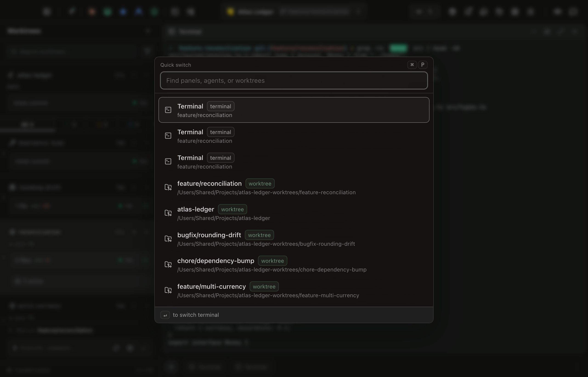This screenshot has height=377, width=588.
Task: Click the chore/dependency-bump worktree folder icon
Action: tap(168, 264)
